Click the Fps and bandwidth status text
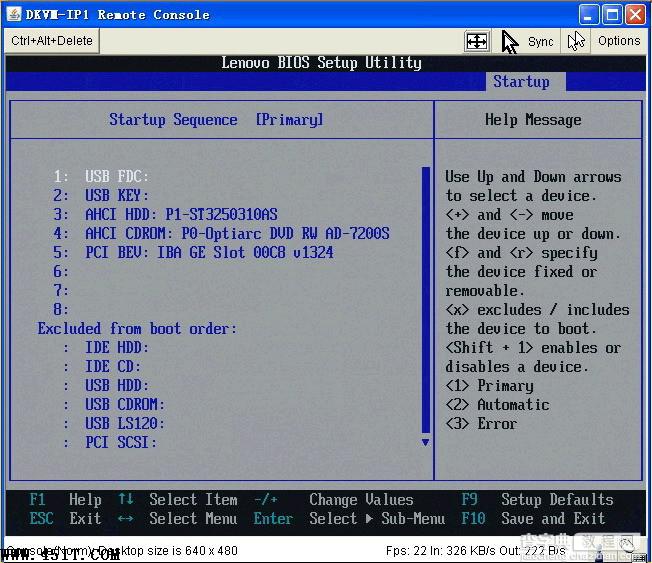Image resolution: width=652 pixels, height=563 pixels. point(475,551)
